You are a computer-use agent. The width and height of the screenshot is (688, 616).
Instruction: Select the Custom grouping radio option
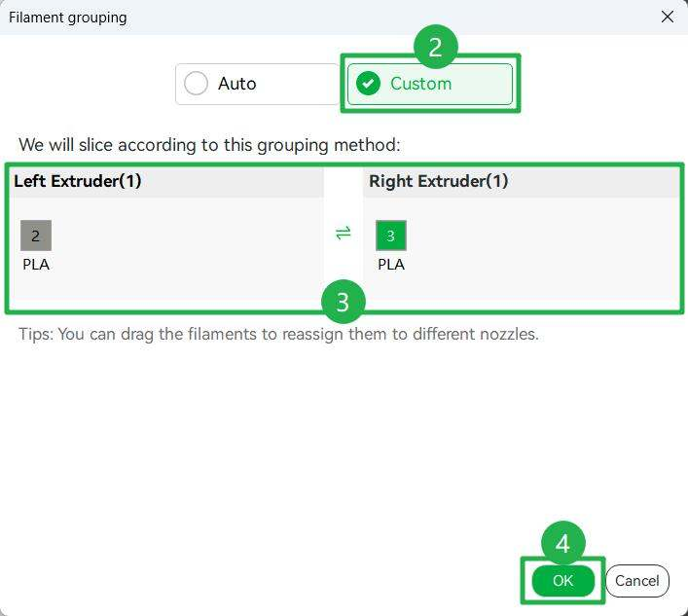click(430, 84)
